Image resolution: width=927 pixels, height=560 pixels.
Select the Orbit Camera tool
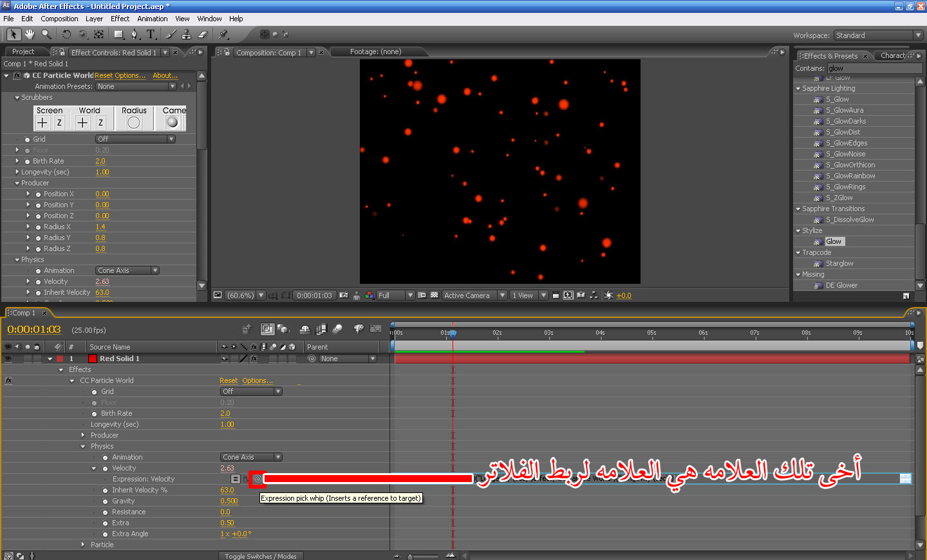coord(82,34)
